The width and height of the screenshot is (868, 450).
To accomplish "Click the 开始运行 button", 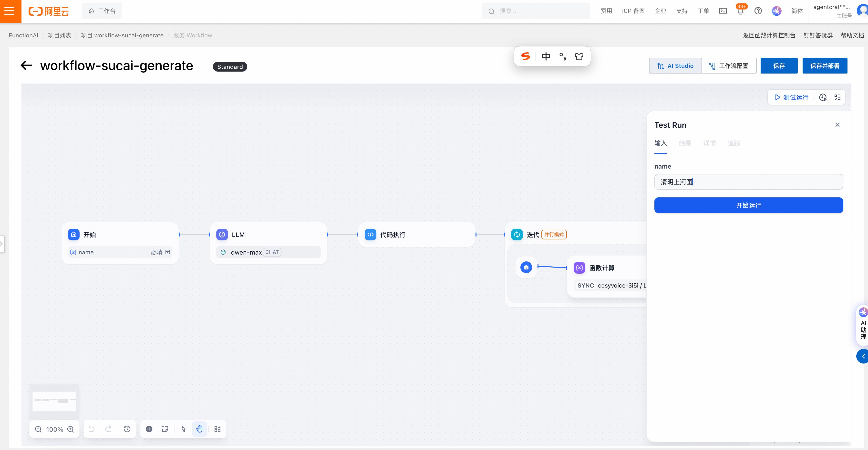I will [748, 205].
